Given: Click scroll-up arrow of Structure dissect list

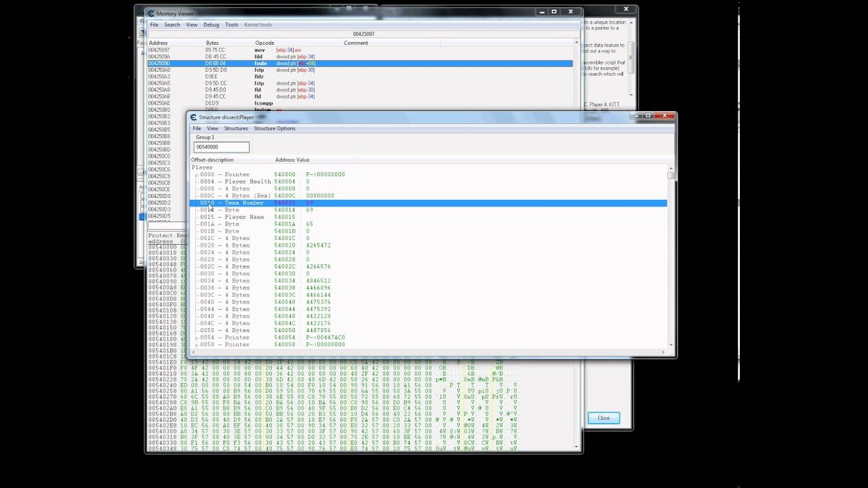Looking at the screenshot, I should point(671,167).
